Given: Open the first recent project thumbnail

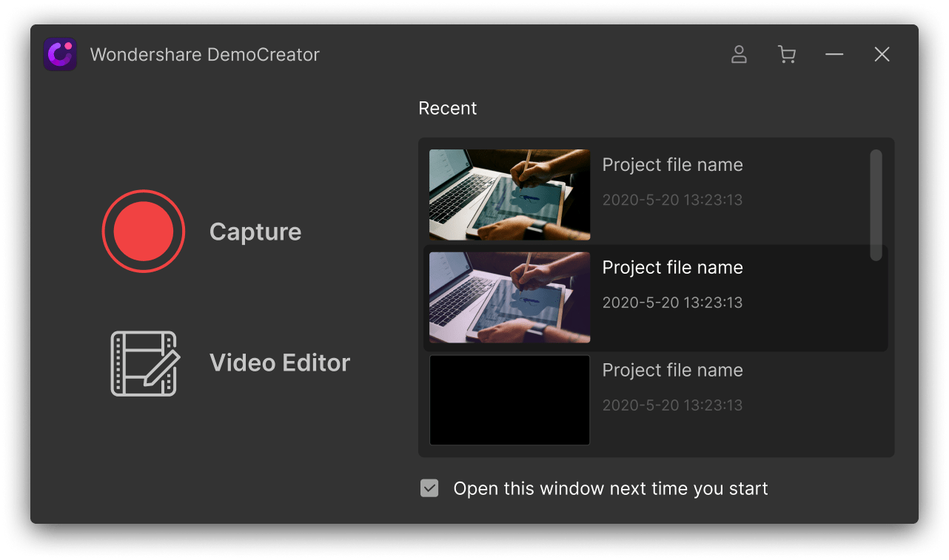Looking at the screenshot, I should [509, 195].
